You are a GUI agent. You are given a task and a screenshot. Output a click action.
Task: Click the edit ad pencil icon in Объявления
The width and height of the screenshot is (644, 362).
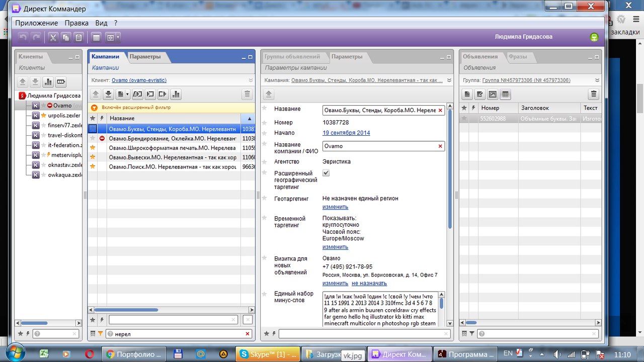tap(480, 94)
